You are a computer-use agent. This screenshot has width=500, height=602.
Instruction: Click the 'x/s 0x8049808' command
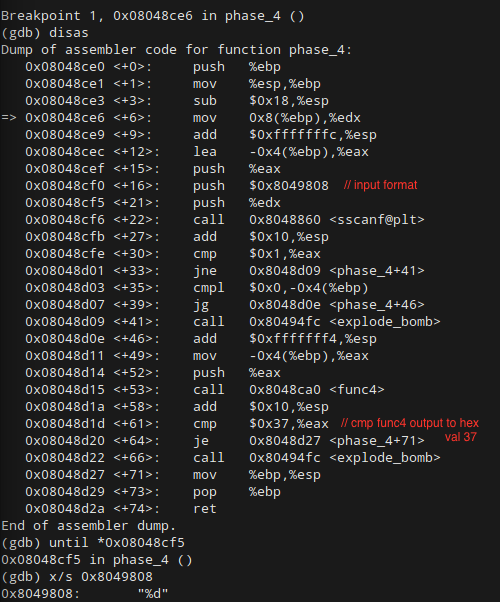(101, 577)
